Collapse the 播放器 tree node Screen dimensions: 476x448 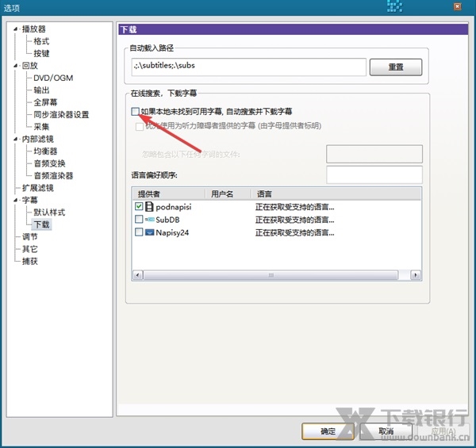pyautogui.click(x=15, y=29)
